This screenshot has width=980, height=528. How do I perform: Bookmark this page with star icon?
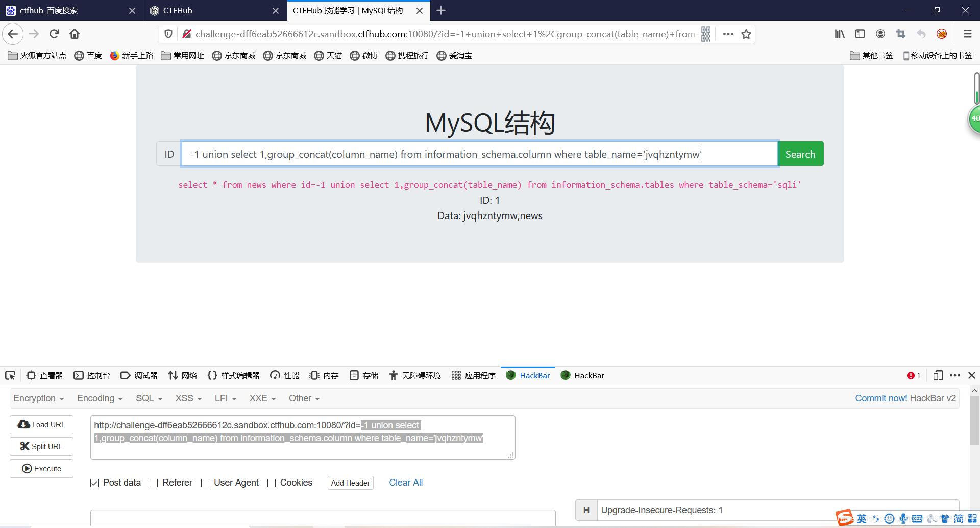(x=746, y=34)
